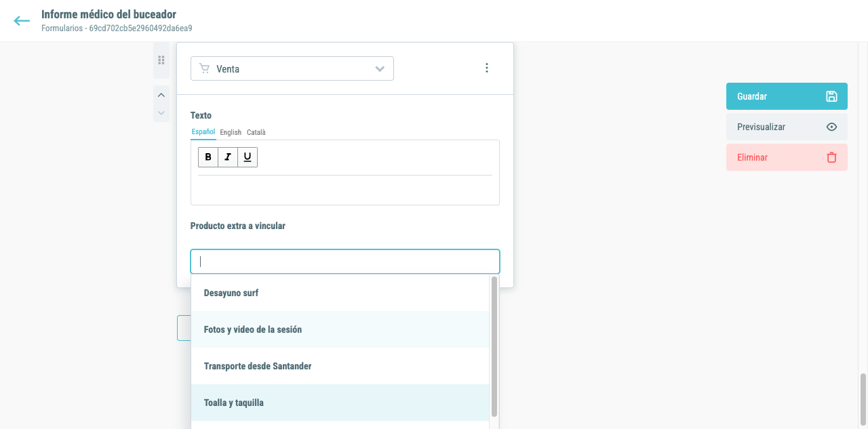Save the form with Guardar
Viewport: 868px width, 429px height.
787,96
